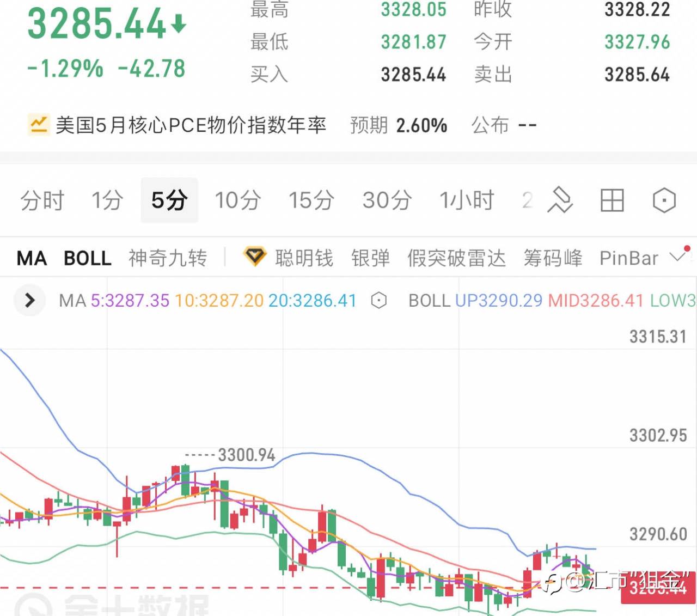Enable the 银弹 indicator
This screenshot has height=616, width=697.
(x=370, y=258)
